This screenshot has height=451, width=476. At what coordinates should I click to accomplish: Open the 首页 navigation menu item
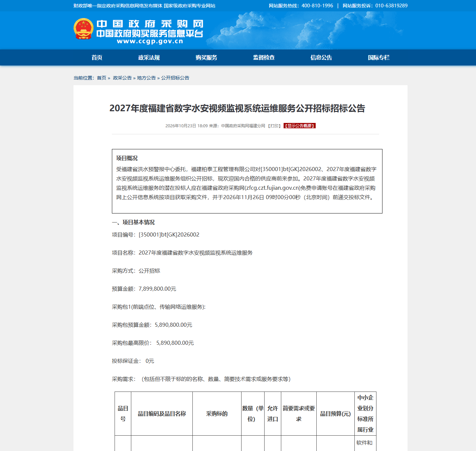click(97, 57)
